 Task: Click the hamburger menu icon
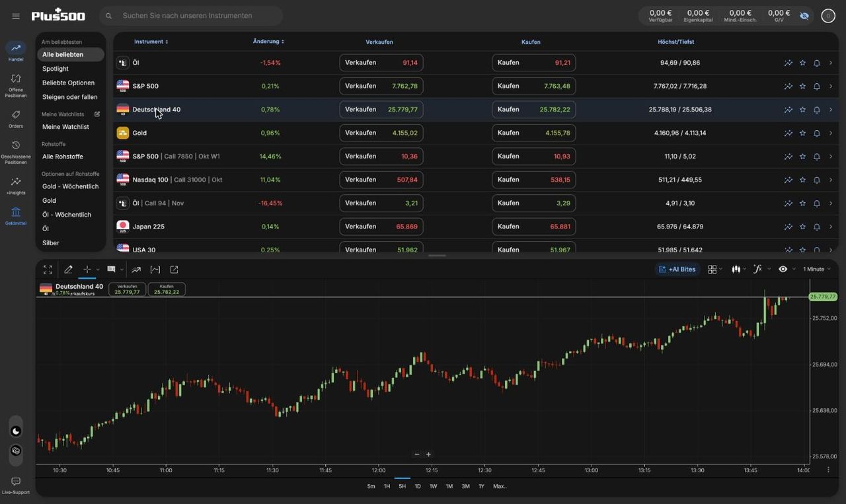pos(16,16)
